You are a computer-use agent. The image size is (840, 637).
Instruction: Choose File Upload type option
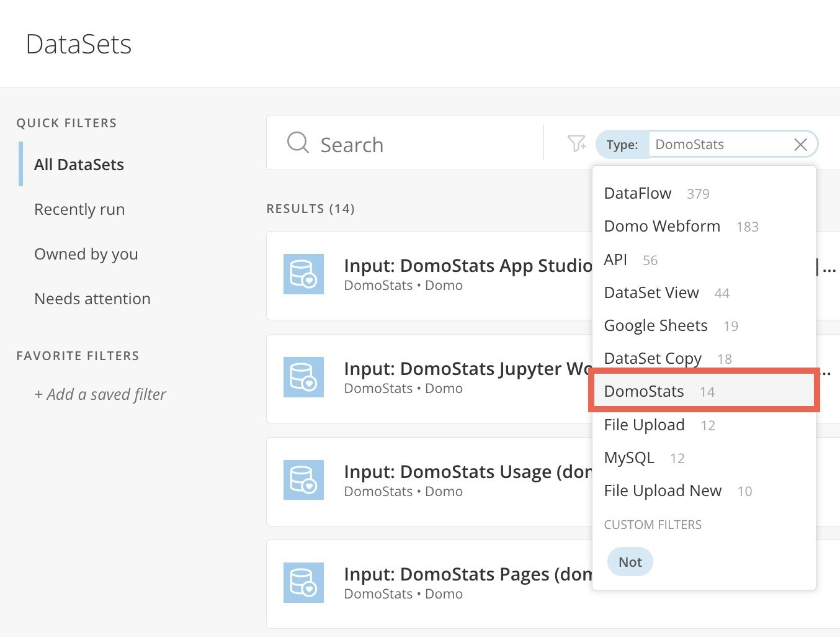(x=704, y=425)
